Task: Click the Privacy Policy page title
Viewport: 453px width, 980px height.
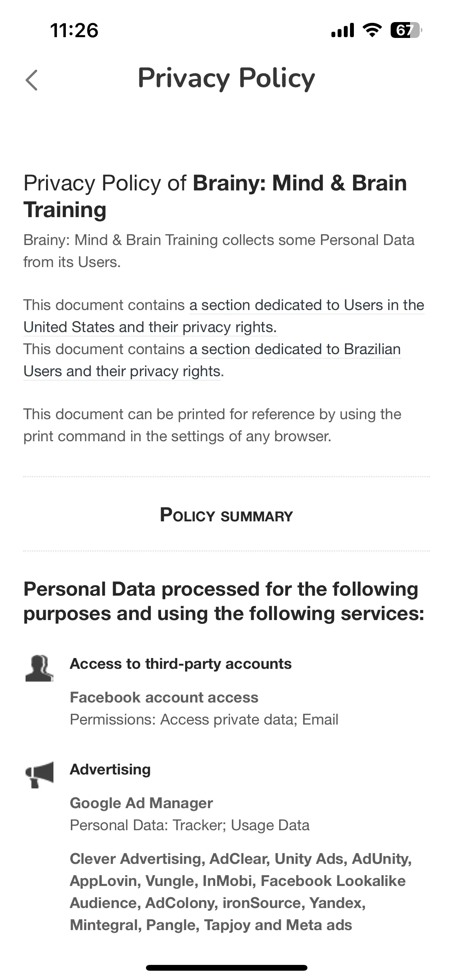Action: 226,78
